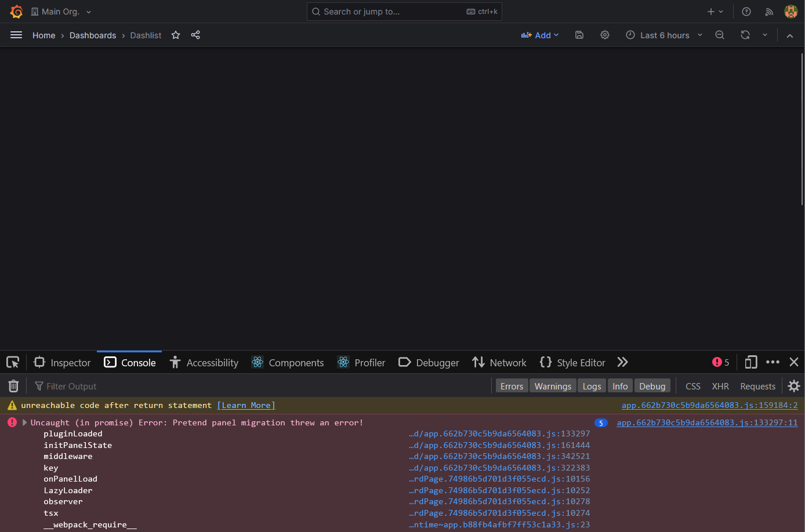Screen dimensions: 805x532
Task: Follow the Learn More link
Action: 246,405
